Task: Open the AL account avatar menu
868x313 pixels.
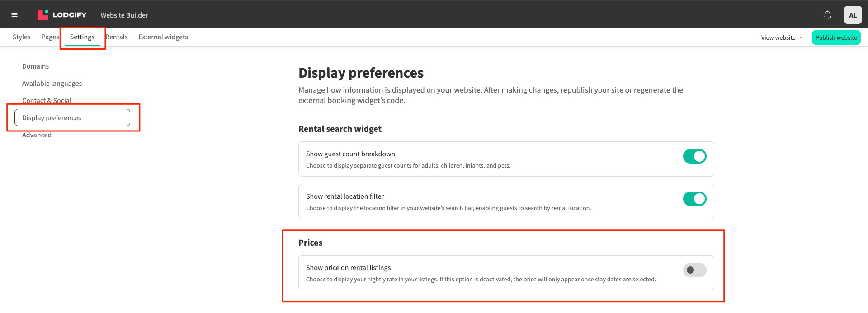Action: (x=853, y=15)
